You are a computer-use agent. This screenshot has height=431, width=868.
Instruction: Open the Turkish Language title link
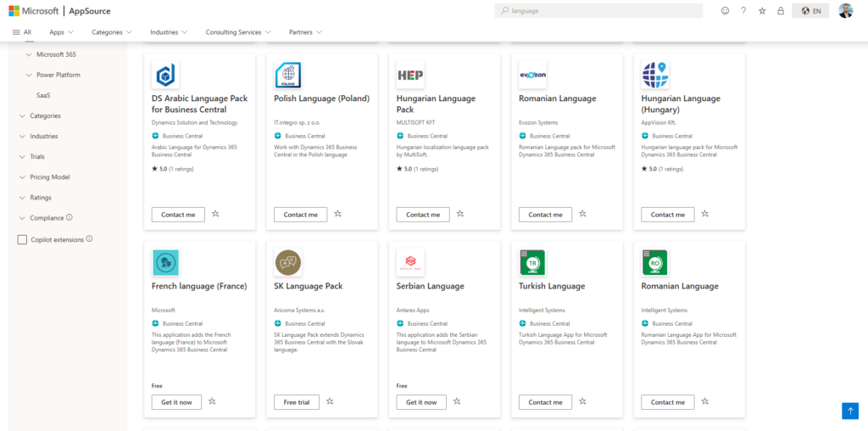[x=552, y=287]
